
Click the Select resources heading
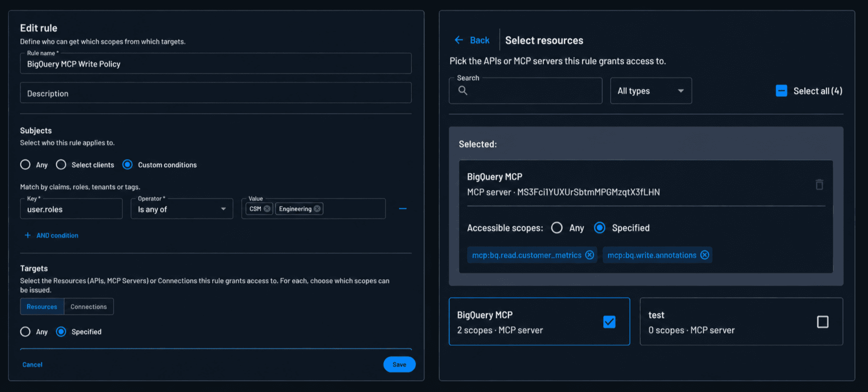(x=544, y=40)
